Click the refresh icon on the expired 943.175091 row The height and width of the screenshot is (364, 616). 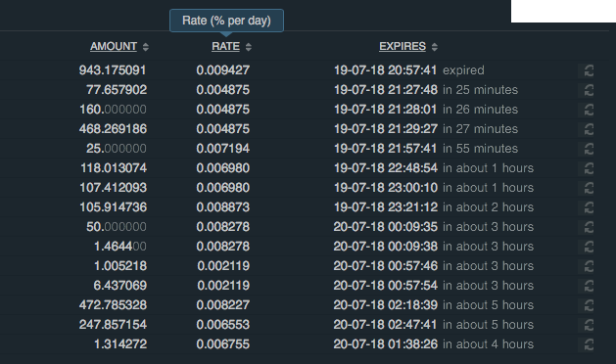[589, 70]
